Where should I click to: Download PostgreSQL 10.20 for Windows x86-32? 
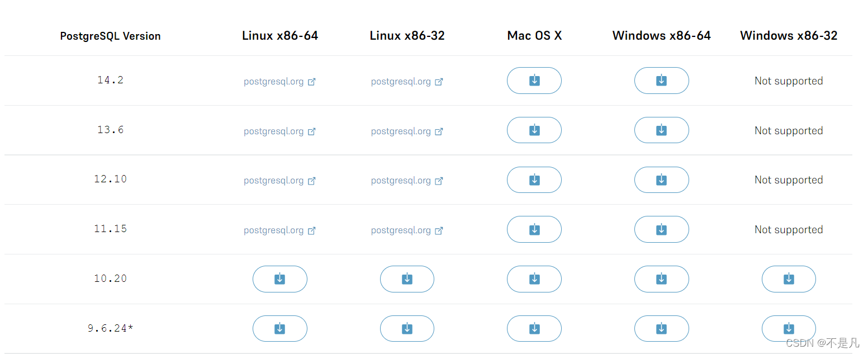coord(788,279)
